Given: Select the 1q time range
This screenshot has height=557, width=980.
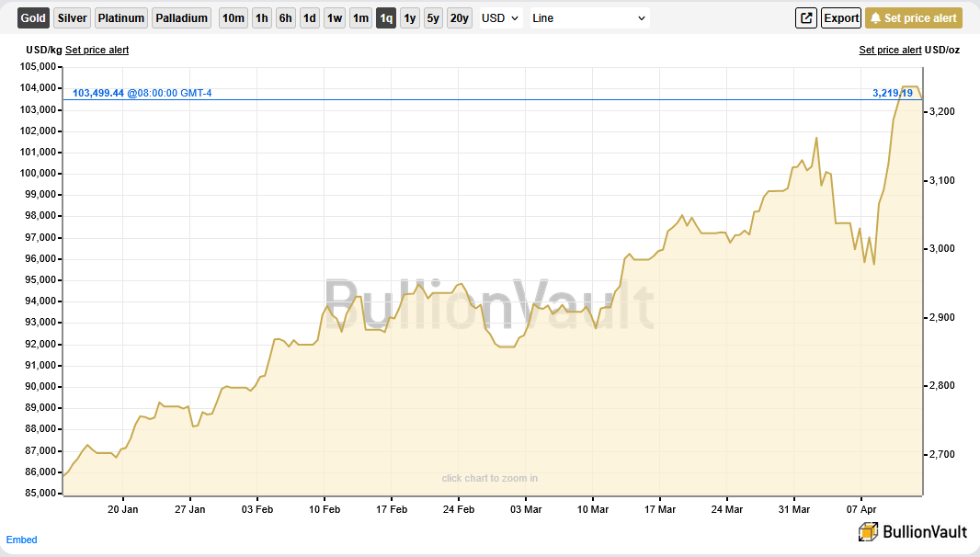Looking at the screenshot, I should tap(386, 18).
